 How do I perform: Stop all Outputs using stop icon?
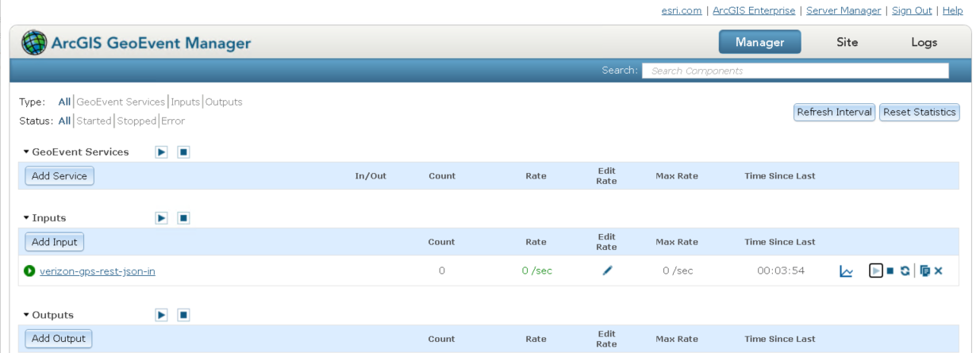tap(183, 315)
